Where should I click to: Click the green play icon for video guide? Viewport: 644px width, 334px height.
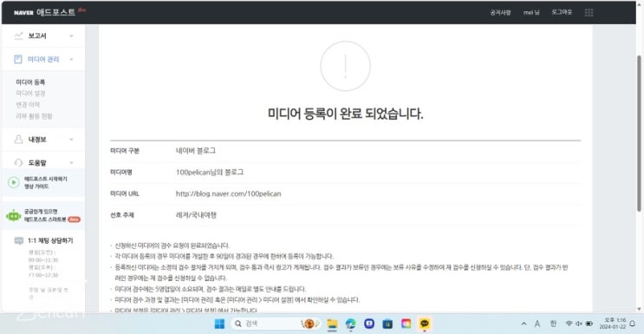(14, 183)
